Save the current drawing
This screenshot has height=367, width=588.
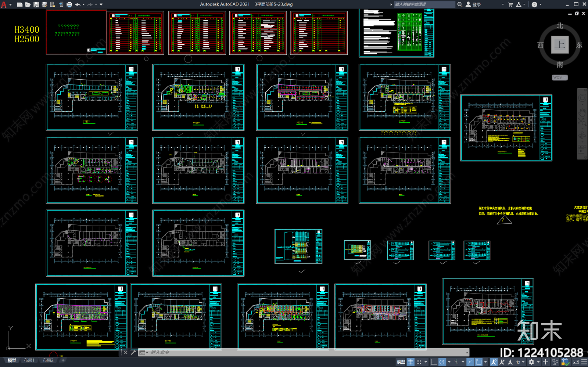[x=36, y=4]
